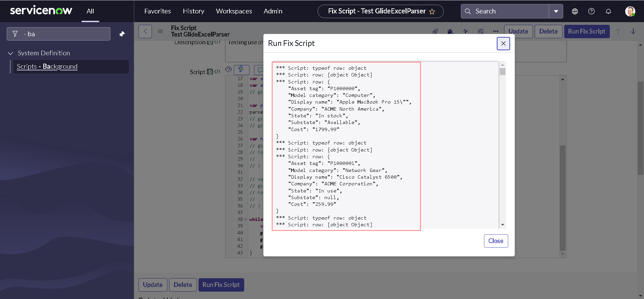
Task: Click the global Search field
Action: coord(505,11)
